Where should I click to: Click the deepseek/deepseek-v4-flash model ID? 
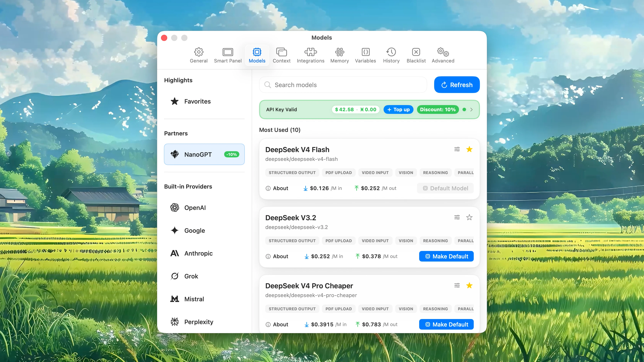click(302, 159)
